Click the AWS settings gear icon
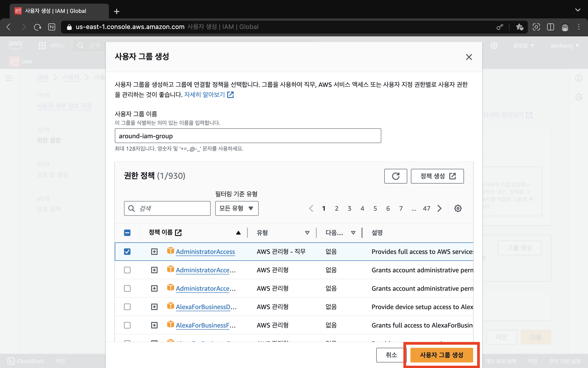Screen dimensions: 588x368 (494, 46)
